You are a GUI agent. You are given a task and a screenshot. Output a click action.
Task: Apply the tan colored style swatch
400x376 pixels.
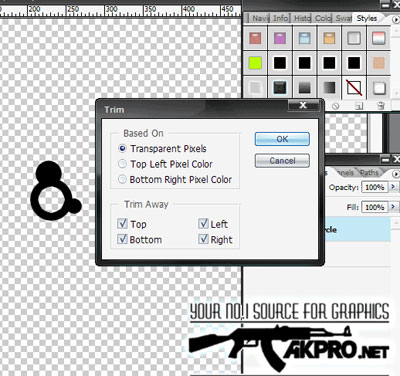point(379,63)
